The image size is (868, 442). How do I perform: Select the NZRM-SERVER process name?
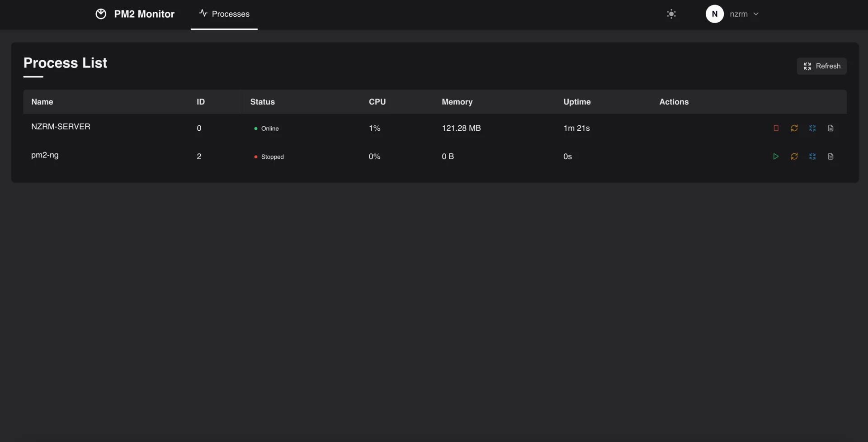tap(61, 127)
